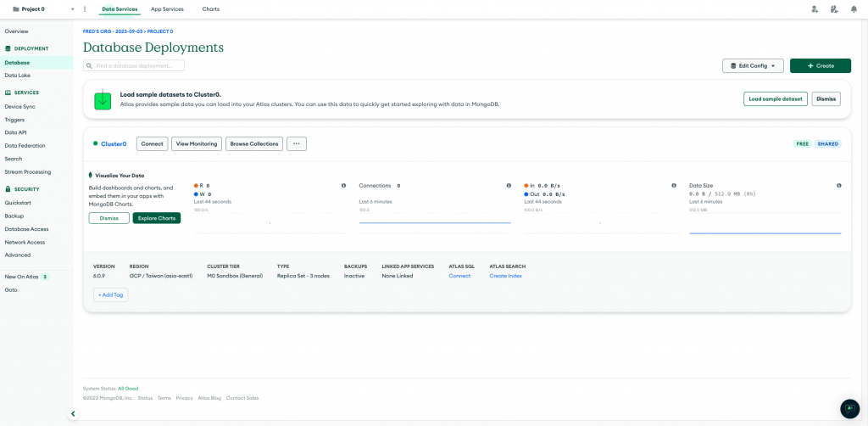Click the folder icon beside Project 0
Image resolution: width=868 pixels, height=426 pixels.
pyautogui.click(x=15, y=8)
